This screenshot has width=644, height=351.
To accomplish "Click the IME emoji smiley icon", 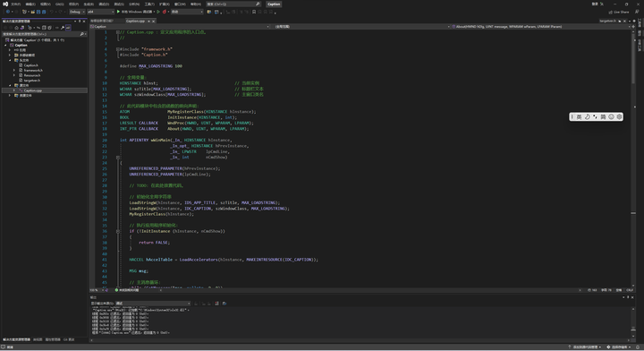I will (611, 116).
